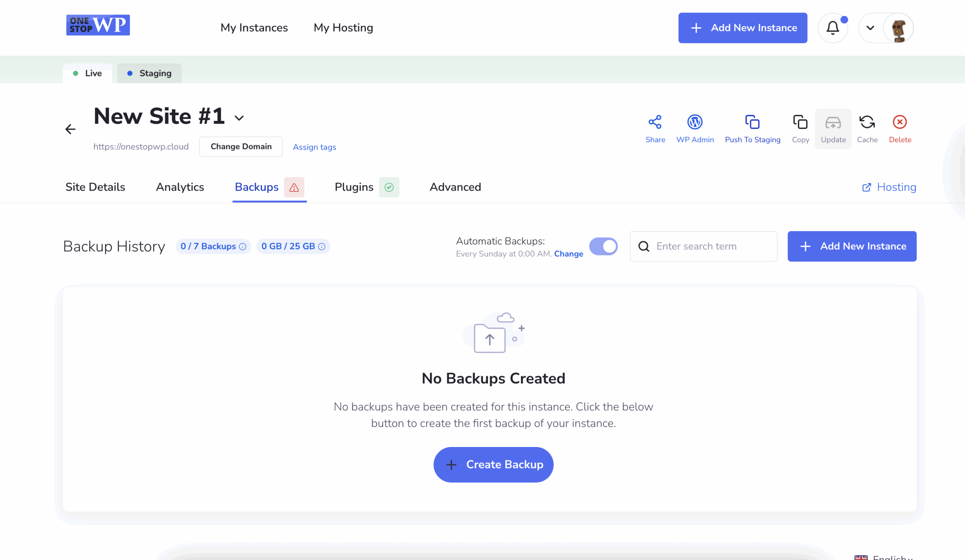Image resolution: width=965 pixels, height=560 pixels.
Task: Open notifications bell
Action: pos(833,28)
